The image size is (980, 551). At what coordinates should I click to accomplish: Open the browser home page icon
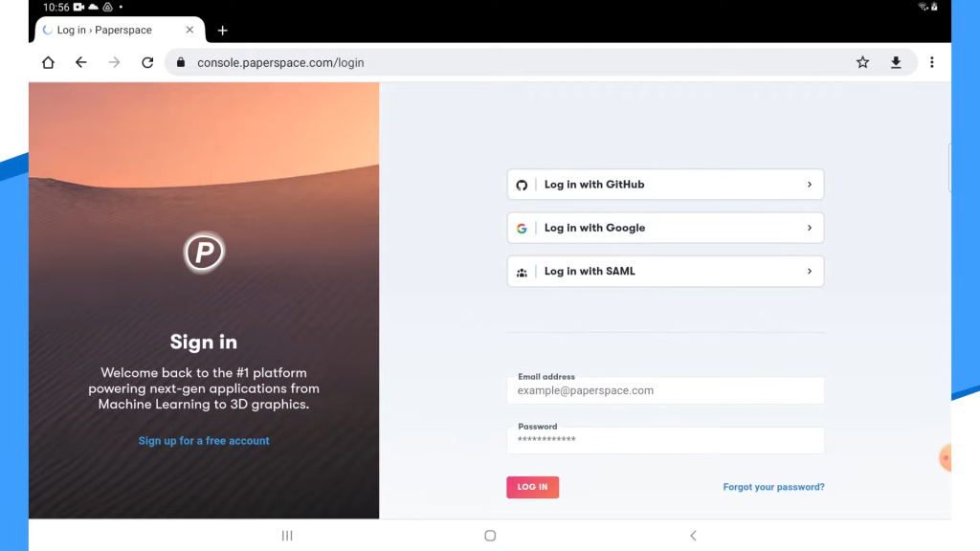[x=48, y=62]
